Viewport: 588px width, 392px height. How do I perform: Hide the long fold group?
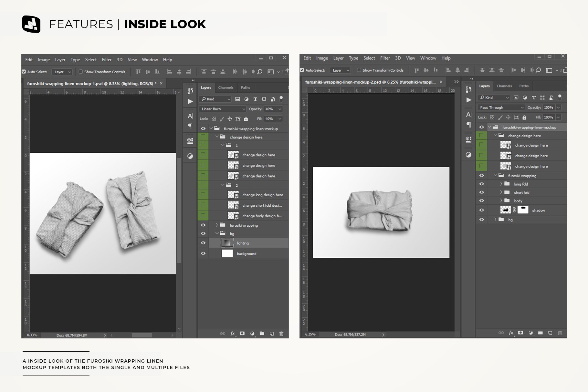[481, 184]
